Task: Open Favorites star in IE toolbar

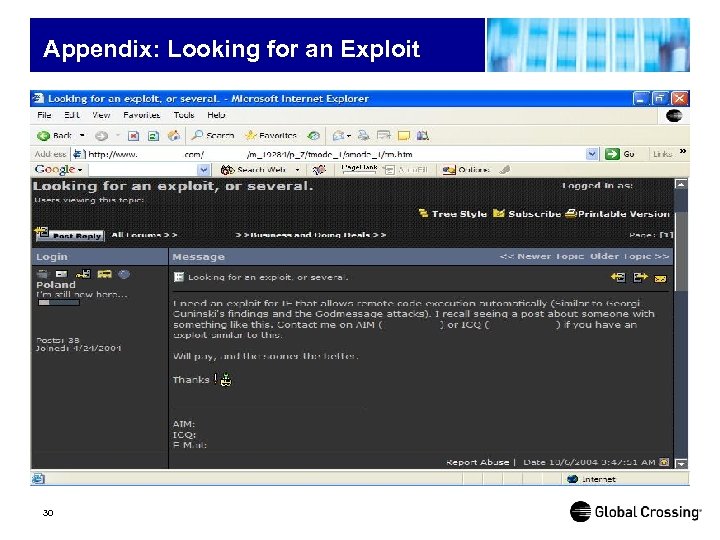Action: click(251, 135)
